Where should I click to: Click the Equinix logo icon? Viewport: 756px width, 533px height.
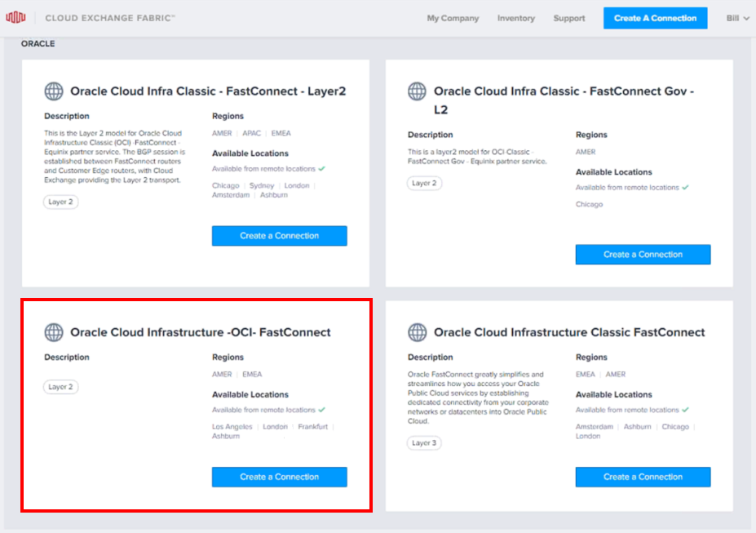point(15,18)
